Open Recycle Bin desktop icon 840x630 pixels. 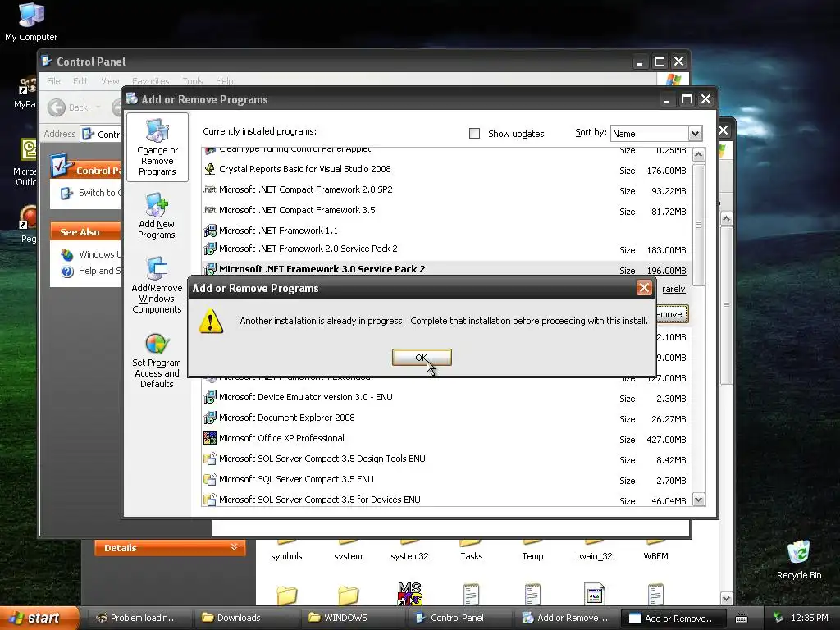[x=799, y=559]
